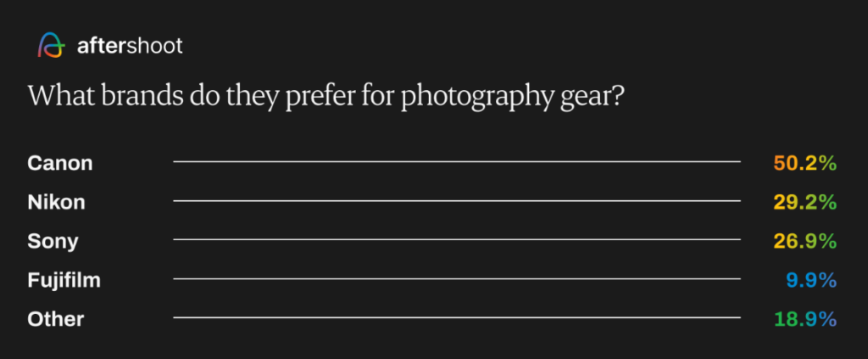Click the Sony brand label
The image size is (868, 359).
pyautogui.click(x=53, y=241)
